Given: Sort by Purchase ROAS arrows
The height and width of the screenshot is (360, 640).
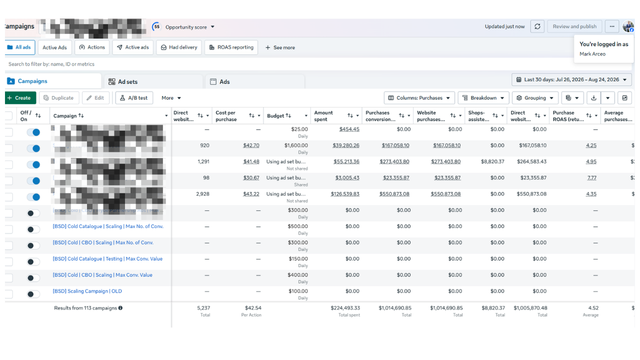Looking at the screenshot, I should [x=589, y=116].
